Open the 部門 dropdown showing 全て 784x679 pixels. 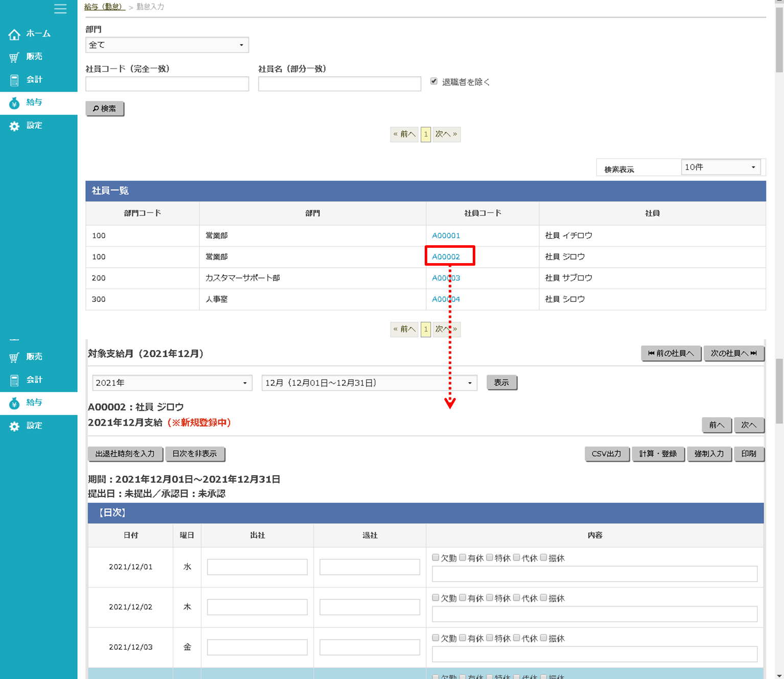(x=167, y=45)
